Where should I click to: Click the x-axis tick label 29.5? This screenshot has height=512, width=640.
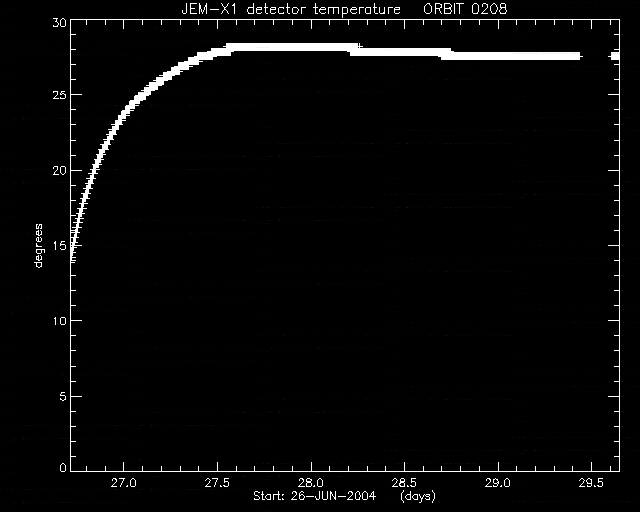point(591,483)
